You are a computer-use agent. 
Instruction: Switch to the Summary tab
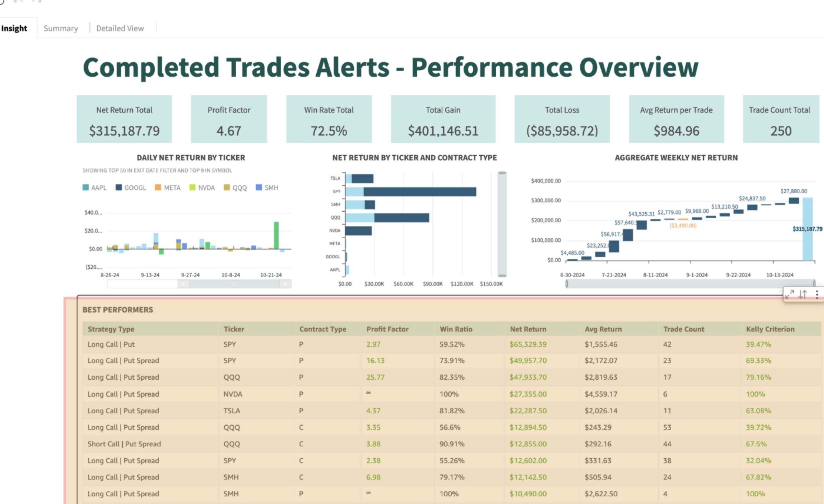point(60,28)
